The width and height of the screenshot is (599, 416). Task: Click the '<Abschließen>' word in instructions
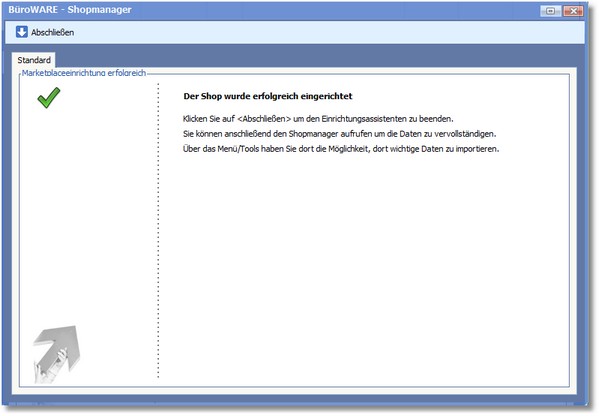[x=264, y=119]
